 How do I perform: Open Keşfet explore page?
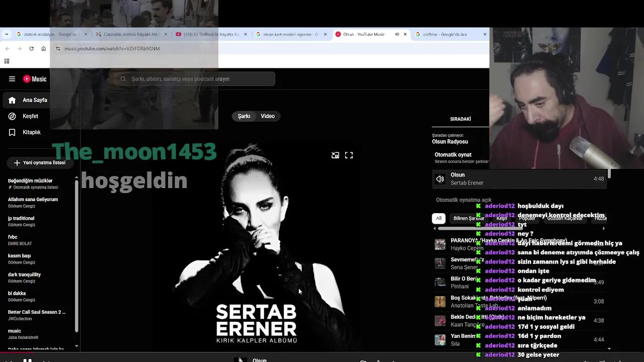(23, 116)
